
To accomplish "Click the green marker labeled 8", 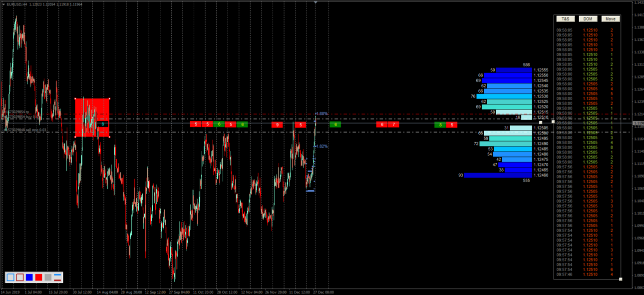I will tap(440, 124).
